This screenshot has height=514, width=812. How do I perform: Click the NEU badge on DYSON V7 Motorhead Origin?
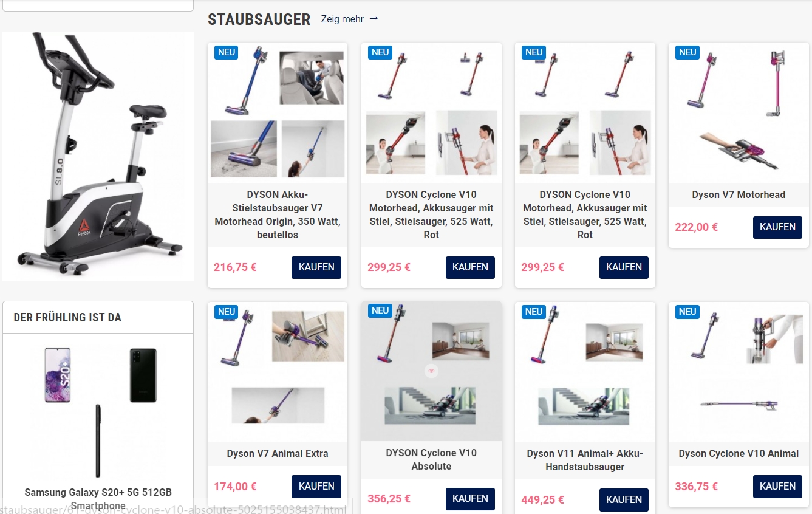227,52
